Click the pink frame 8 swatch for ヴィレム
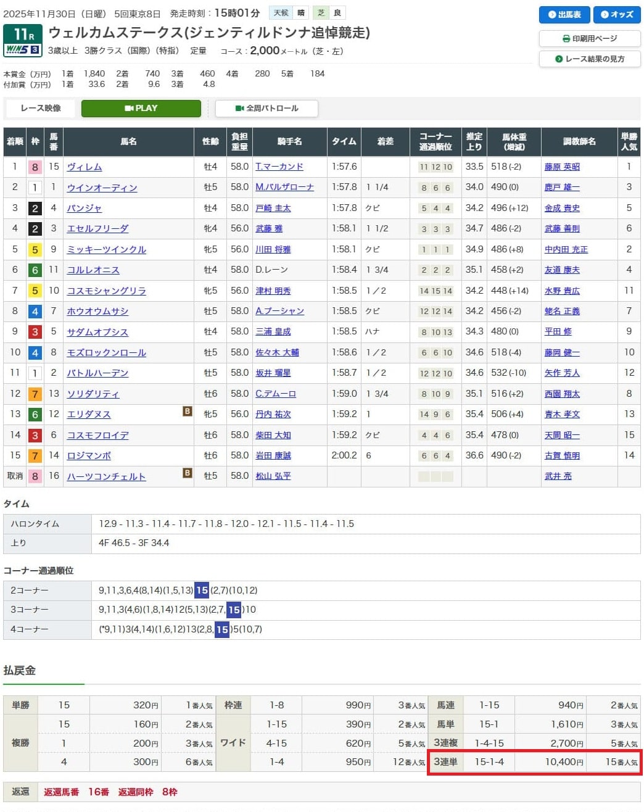The width and height of the screenshot is (644, 812). click(x=35, y=167)
